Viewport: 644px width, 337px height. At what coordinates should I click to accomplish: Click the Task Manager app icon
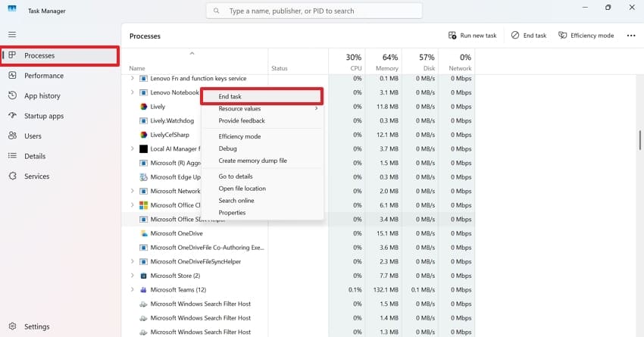[12, 8]
